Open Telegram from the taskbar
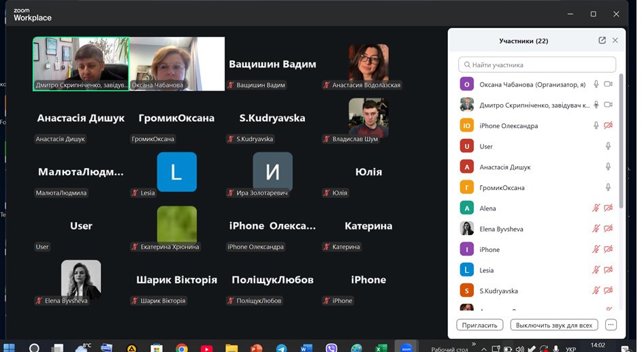The width and height of the screenshot is (644, 352). tap(282, 348)
